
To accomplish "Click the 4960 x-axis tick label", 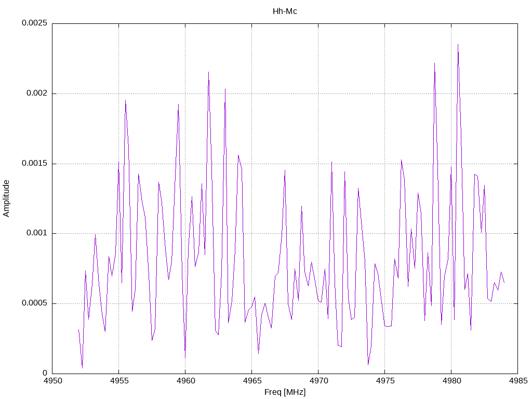I will click(185, 381).
